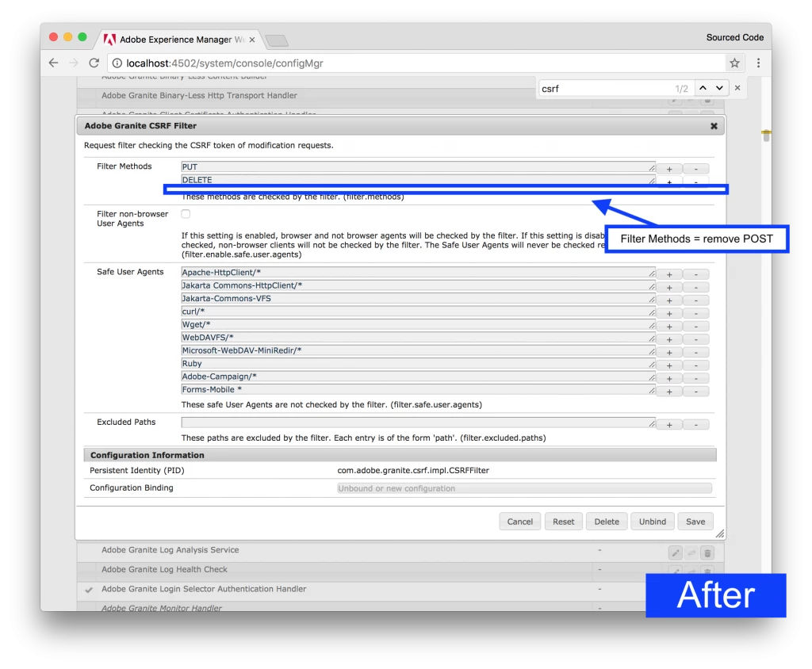Add entry after Jakarta-Commons-VFS agent

669,300
